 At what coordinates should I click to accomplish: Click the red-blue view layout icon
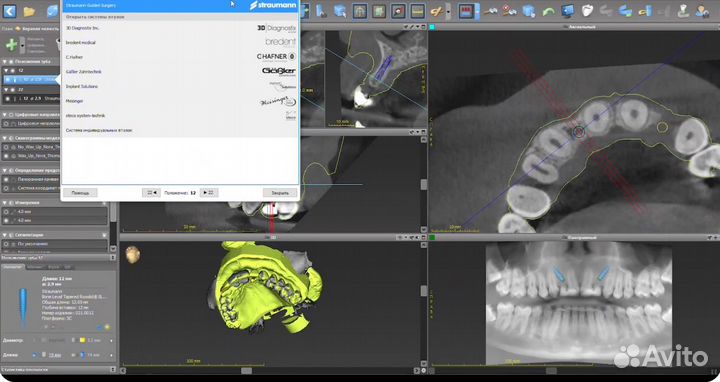click(466, 11)
